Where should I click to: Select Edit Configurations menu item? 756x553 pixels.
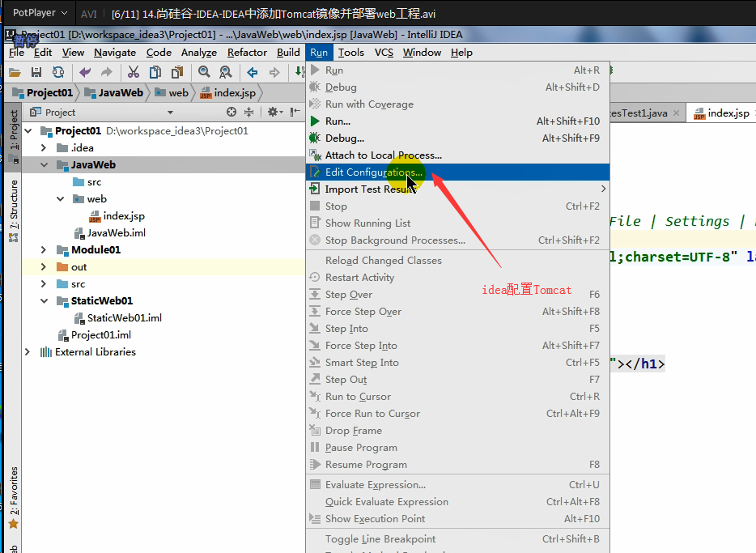pyautogui.click(x=457, y=172)
